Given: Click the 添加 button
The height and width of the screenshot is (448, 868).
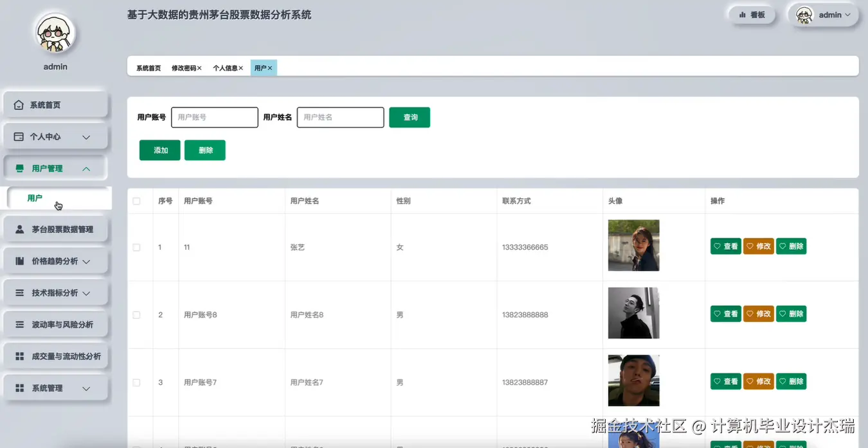Looking at the screenshot, I should click(160, 150).
